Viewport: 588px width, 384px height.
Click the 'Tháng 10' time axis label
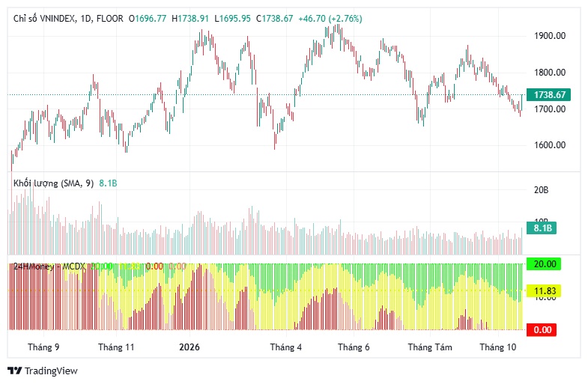coord(498,347)
